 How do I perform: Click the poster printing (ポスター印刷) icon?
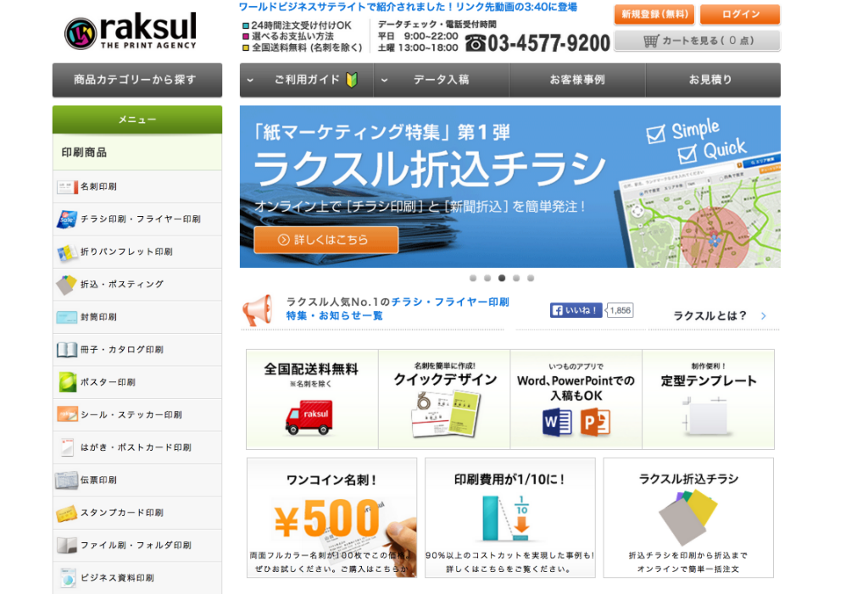[67, 382]
